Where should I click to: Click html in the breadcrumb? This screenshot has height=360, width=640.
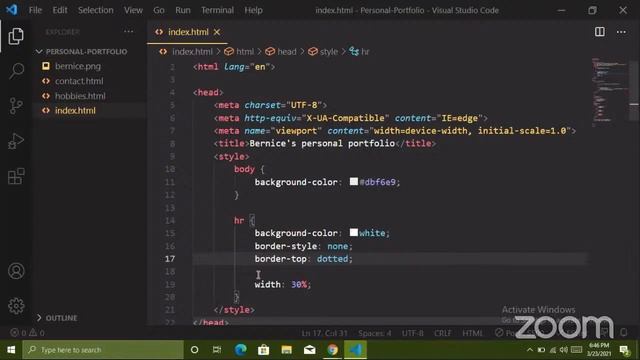[244, 52]
